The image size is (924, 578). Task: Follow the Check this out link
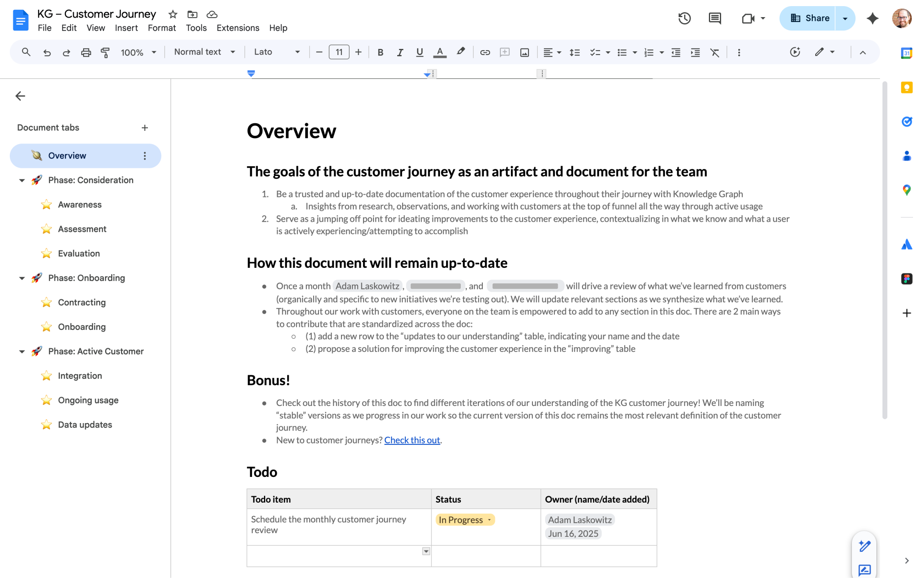pos(412,440)
